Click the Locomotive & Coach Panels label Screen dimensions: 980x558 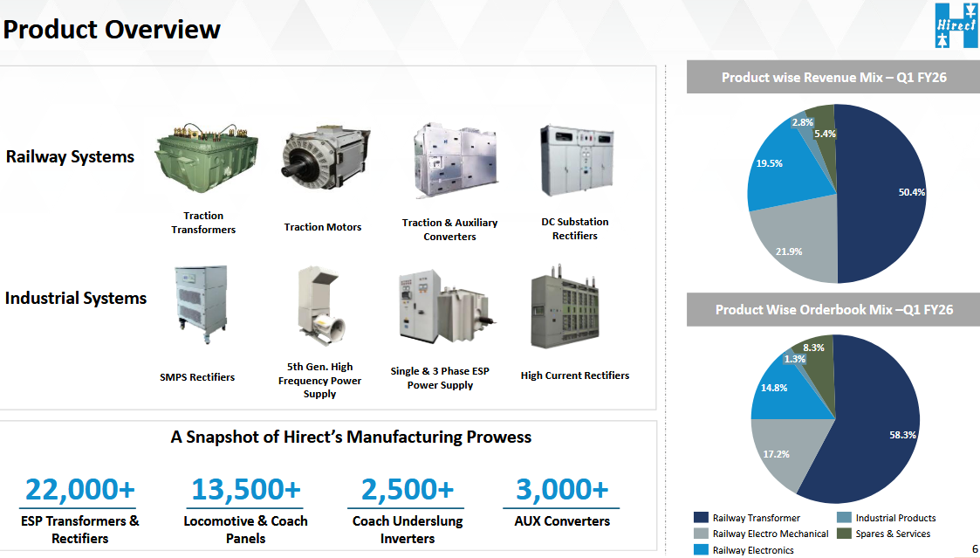point(245,529)
